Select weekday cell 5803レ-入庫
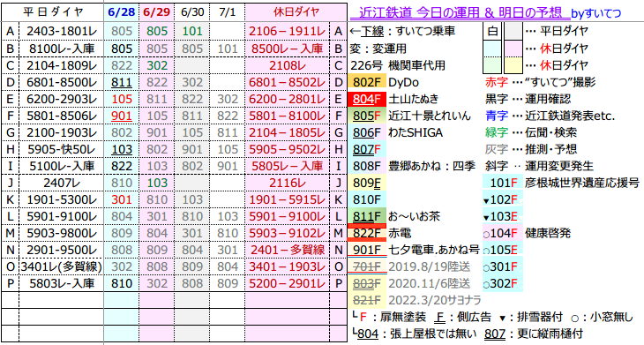Screen dimensions: 644x345 pyautogui.click(x=61, y=283)
